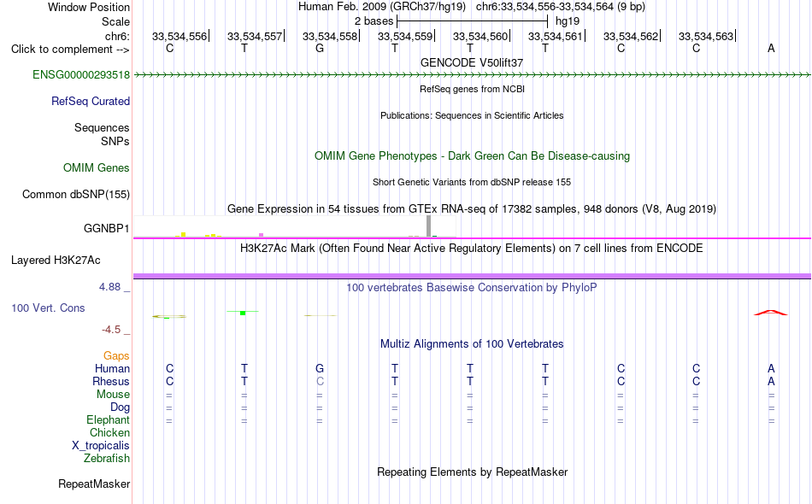Select the Rhesus species row label
The width and height of the screenshot is (812, 504).
point(111,381)
